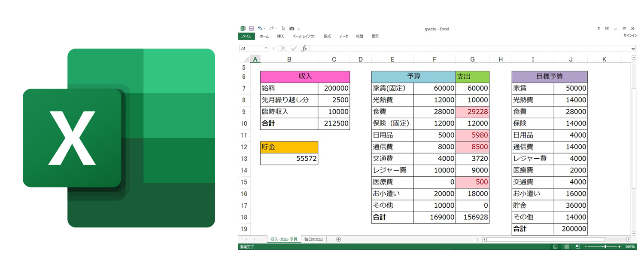Open the Undo history dropdown arrow
644x258 pixels.
pyautogui.click(x=264, y=28)
